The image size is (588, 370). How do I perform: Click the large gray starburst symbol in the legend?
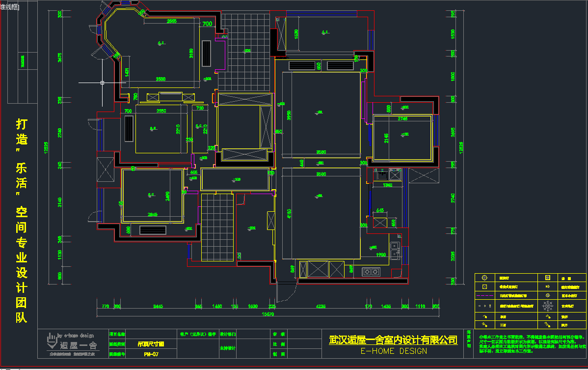(547, 306)
